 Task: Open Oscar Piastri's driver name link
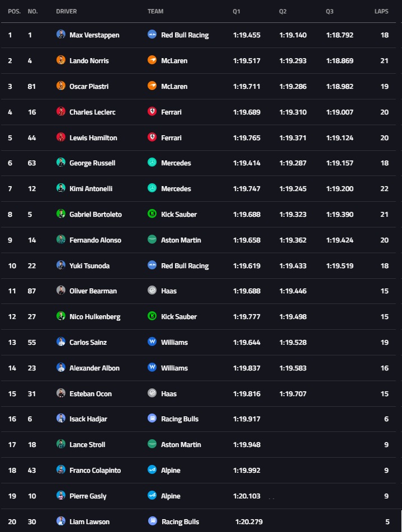coord(89,87)
